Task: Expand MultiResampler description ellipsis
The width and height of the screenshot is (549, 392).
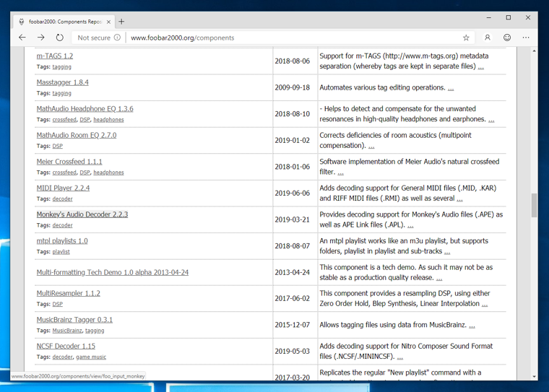Action: [x=484, y=305]
